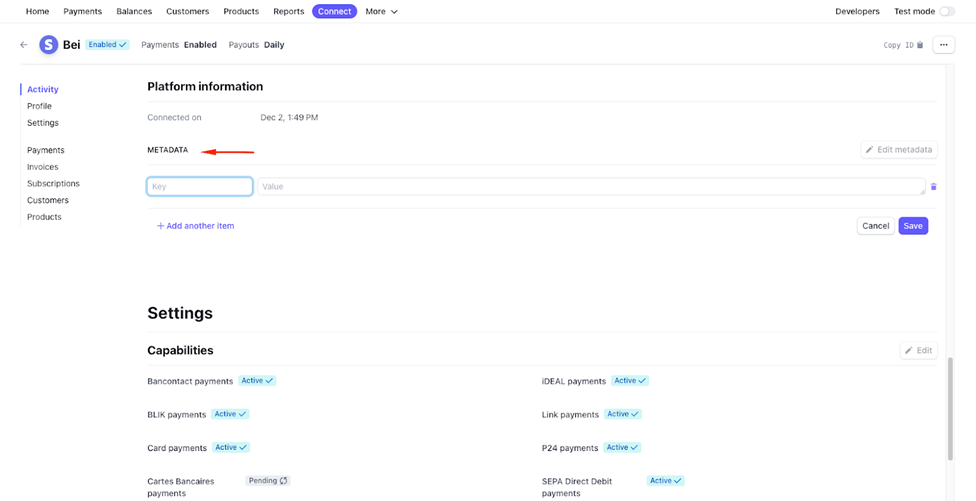The width and height of the screenshot is (976, 501).
Task: Click the Bei account avatar icon
Action: click(49, 45)
